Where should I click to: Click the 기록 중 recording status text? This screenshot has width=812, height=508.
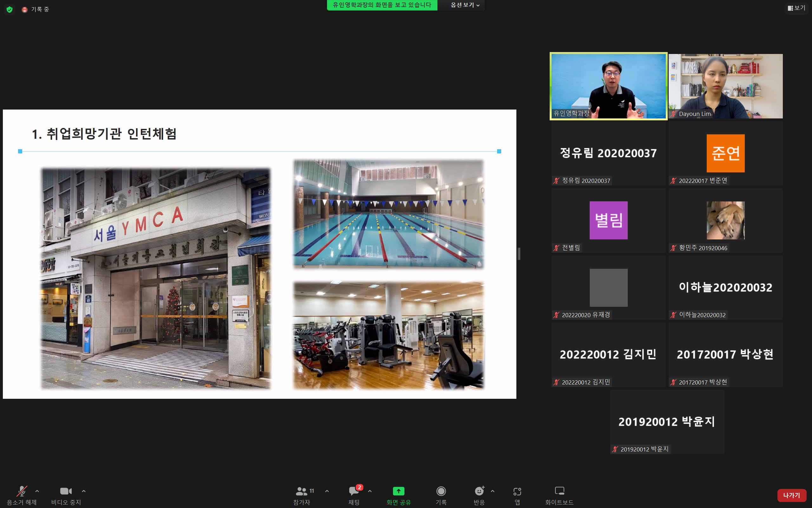(x=40, y=10)
